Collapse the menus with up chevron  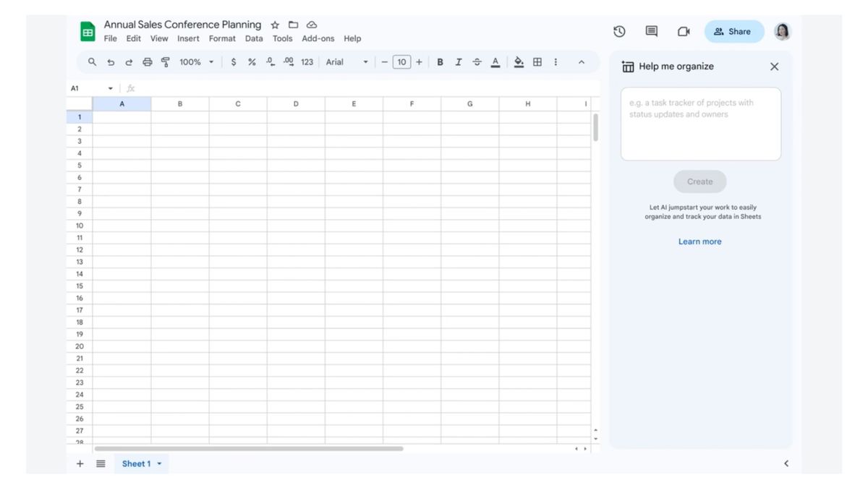click(581, 62)
